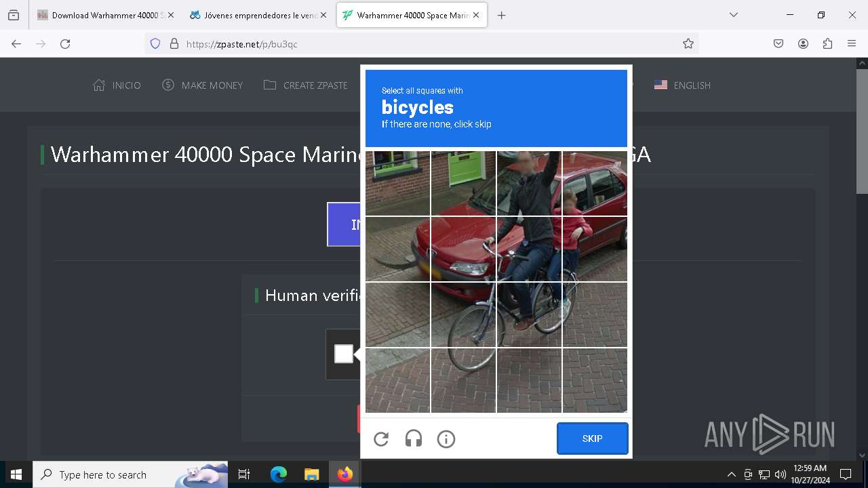The width and height of the screenshot is (868, 488).
Task: Show hidden system tray icons
Action: coord(731,474)
